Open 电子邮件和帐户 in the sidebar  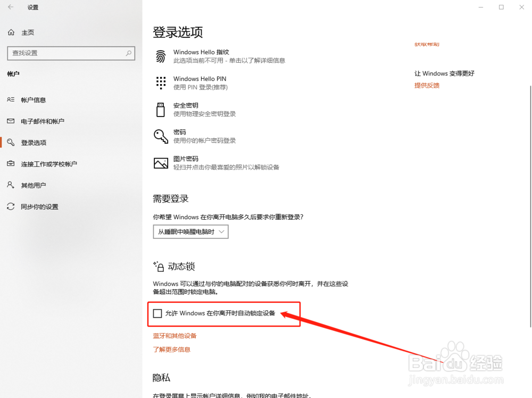tap(43, 121)
